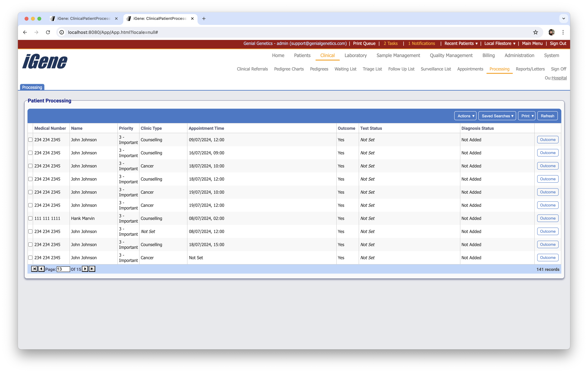The width and height of the screenshot is (588, 373).
Task: Select the checkbox for Hank Marvin's row
Action: (30, 218)
